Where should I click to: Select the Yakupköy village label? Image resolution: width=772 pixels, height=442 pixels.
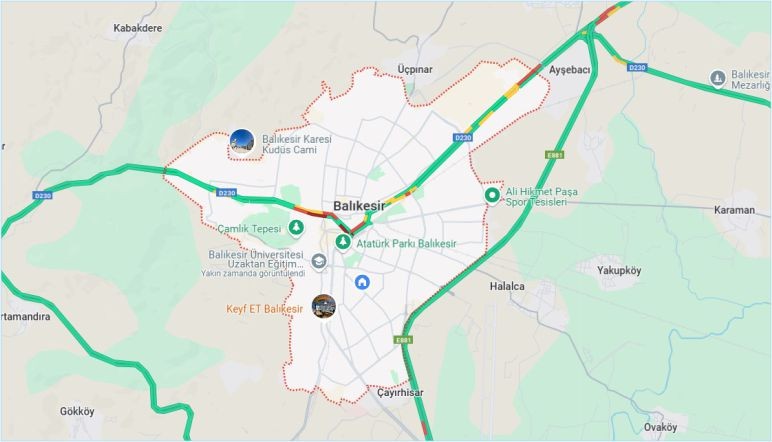[x=619, y=270]
